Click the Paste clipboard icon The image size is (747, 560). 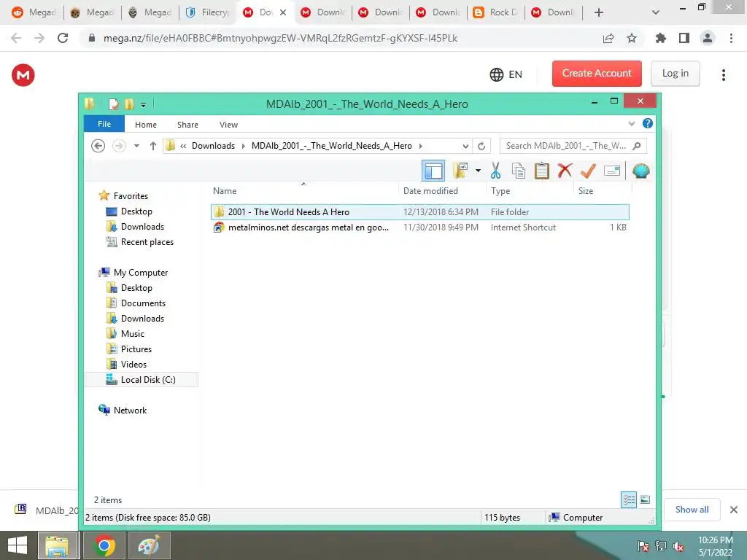pos(542,171)
